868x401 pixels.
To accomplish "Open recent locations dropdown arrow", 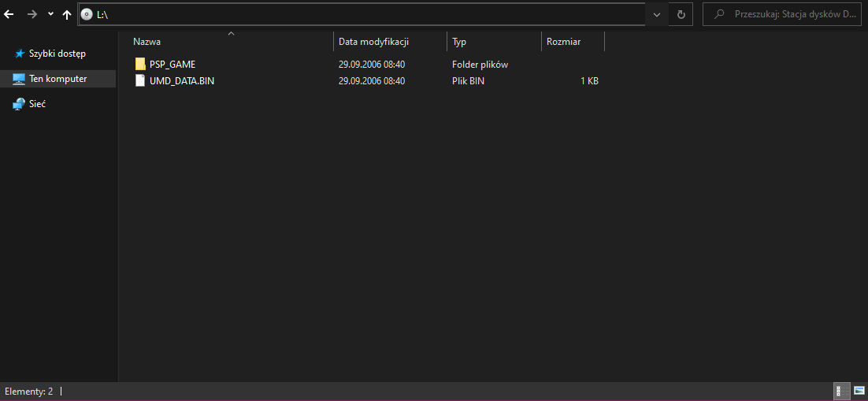I will pos(51,15).
